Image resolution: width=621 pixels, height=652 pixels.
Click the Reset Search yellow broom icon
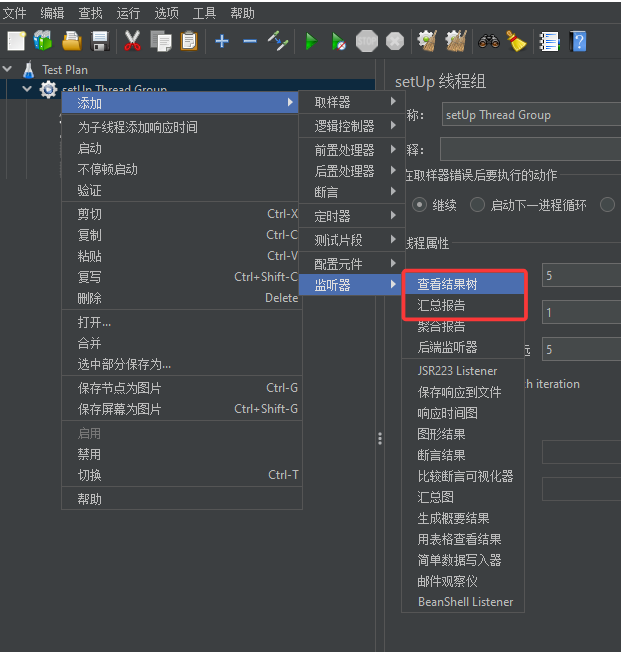(x=516, y=41)
